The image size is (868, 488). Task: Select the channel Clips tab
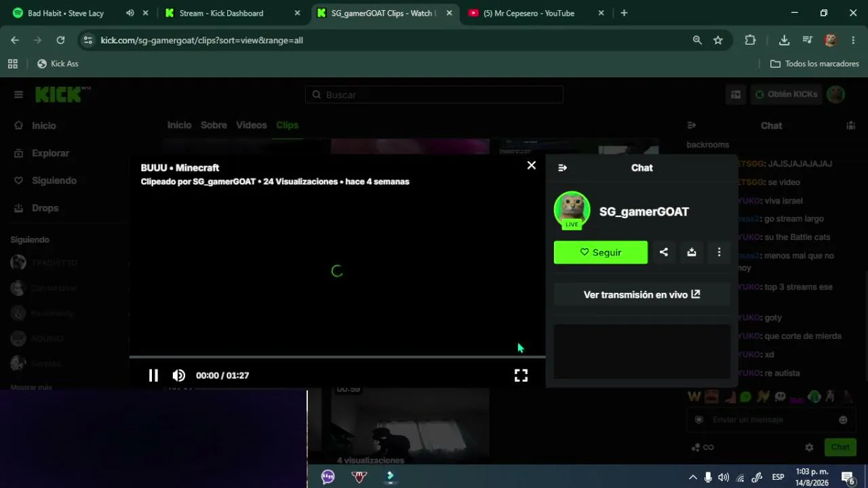coord(287,125)
